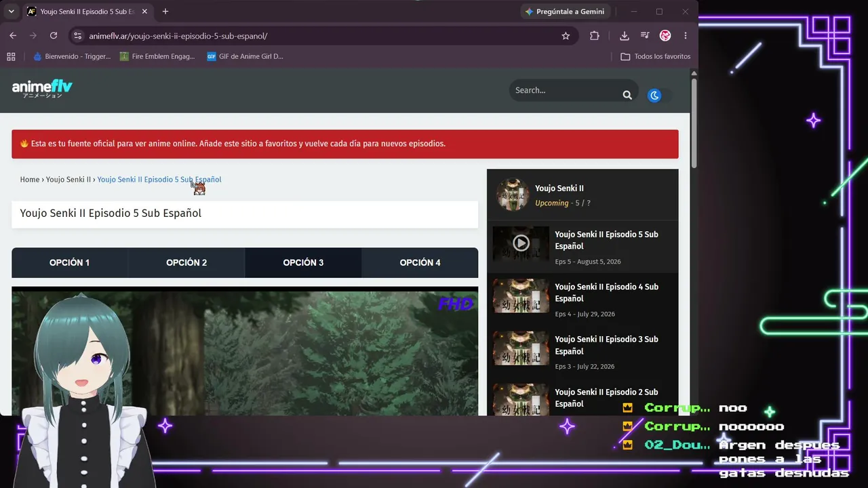Open the Chrome downloads panel
Image resolution: width=868 pixels, height=488 pixels.
[x=625, y=36]
